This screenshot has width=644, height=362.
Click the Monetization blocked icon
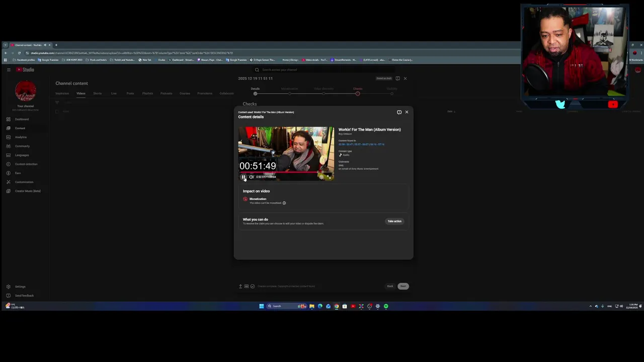pyautogui.click(x=246, y=199)
